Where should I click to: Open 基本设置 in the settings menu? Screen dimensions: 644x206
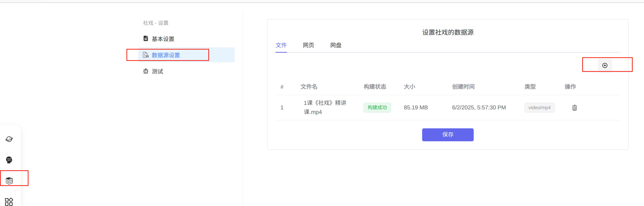click(x=163, y=39)
